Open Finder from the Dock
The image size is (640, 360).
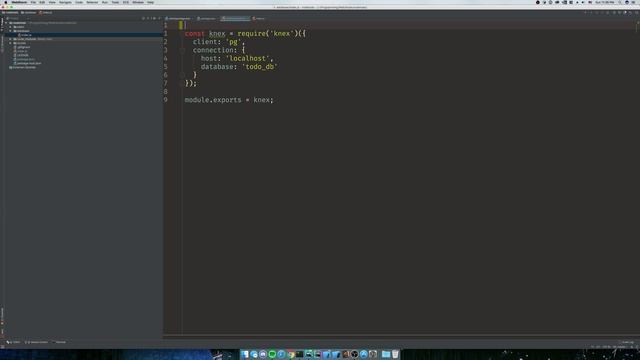244,354
